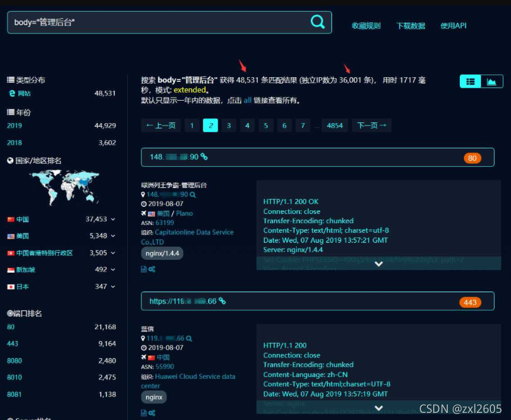Switch to chart view toggle icon
Viewport: 511px width, 420px height.
pos(492,81)
